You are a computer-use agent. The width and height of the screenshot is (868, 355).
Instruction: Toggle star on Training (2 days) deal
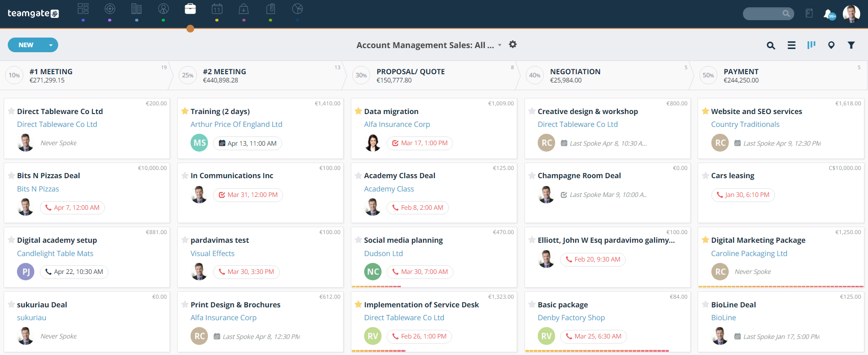(x=185, y=111)
